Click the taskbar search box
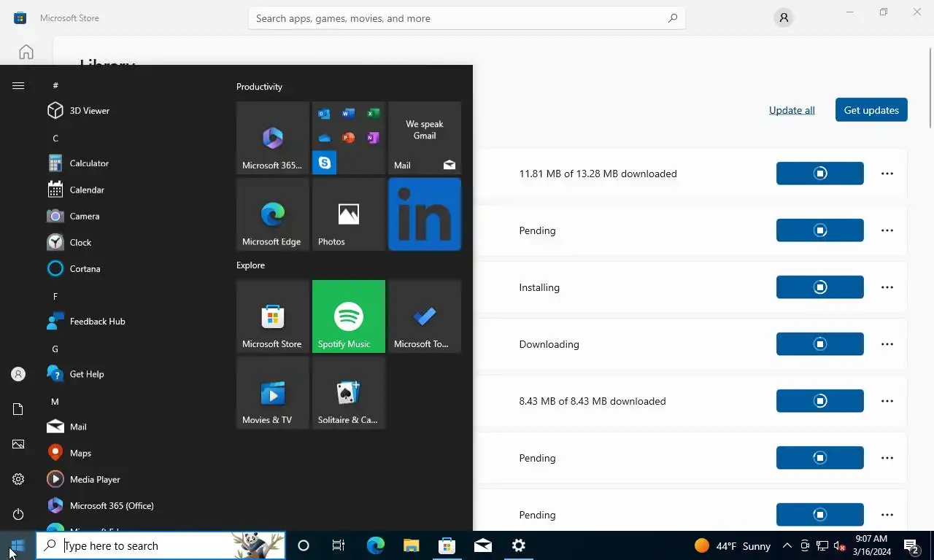 [161, 545]
